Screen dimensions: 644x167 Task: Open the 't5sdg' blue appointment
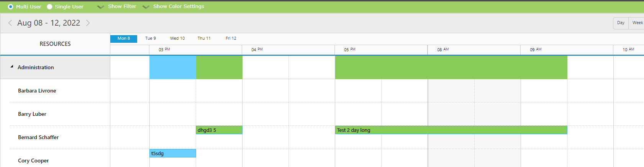pyautogui.click(x=172, y=153)
